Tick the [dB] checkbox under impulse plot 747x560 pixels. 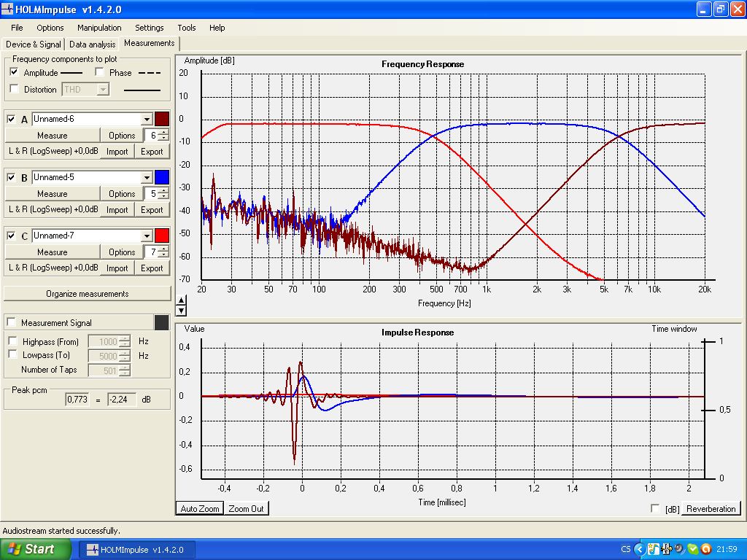(x=656, y=508)
